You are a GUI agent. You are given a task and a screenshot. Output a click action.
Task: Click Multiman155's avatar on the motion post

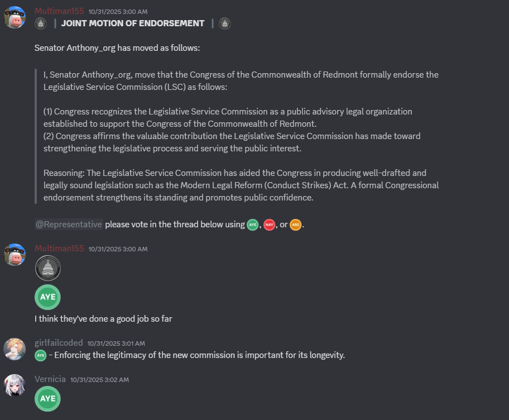click(x=15, y=17)
